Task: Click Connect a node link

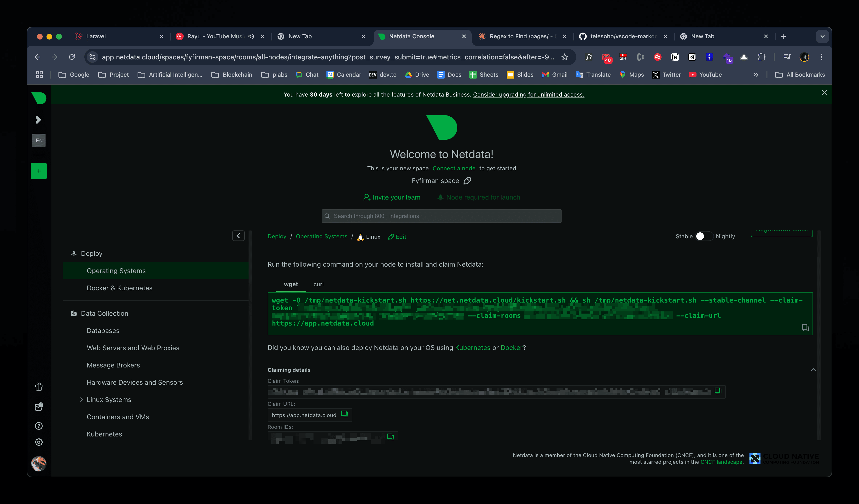Action: [454, 168]
